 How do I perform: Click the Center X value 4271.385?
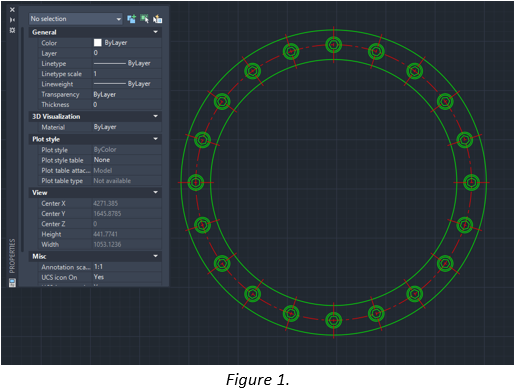127,203
